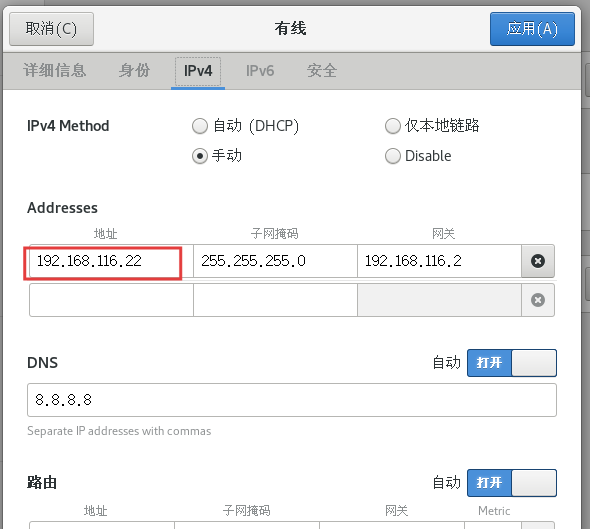Toggle the DNS automatic switch
The height and width of the screenshot is (529, 590).
click(x=512, y=363)
